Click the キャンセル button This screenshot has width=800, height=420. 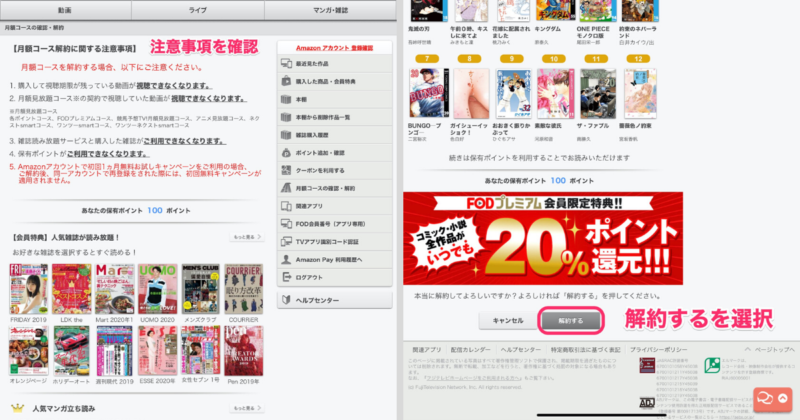click(508, 321)
